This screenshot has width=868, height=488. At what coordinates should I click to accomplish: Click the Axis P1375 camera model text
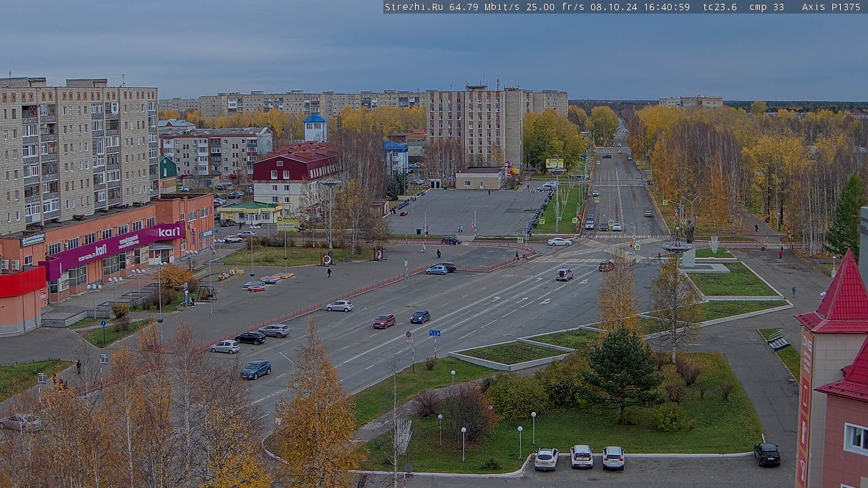coord(831,7)
